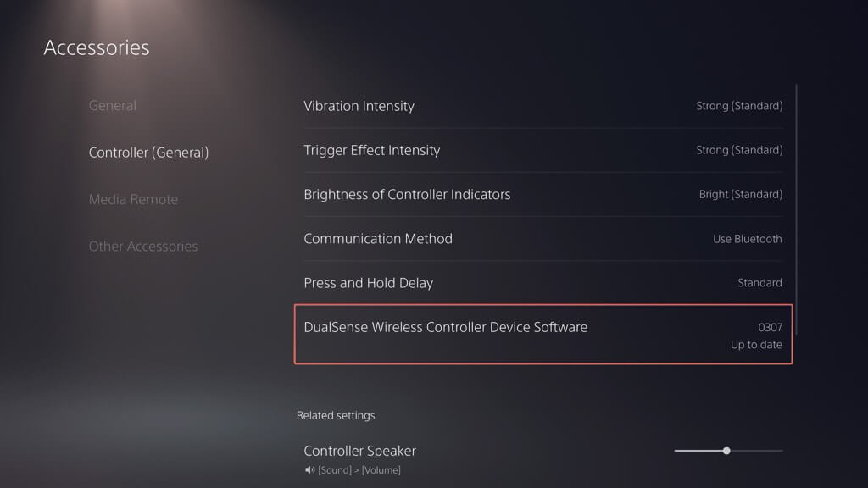
Task: Select Controller (General) in the sidebar
Action: pos(148,152)
